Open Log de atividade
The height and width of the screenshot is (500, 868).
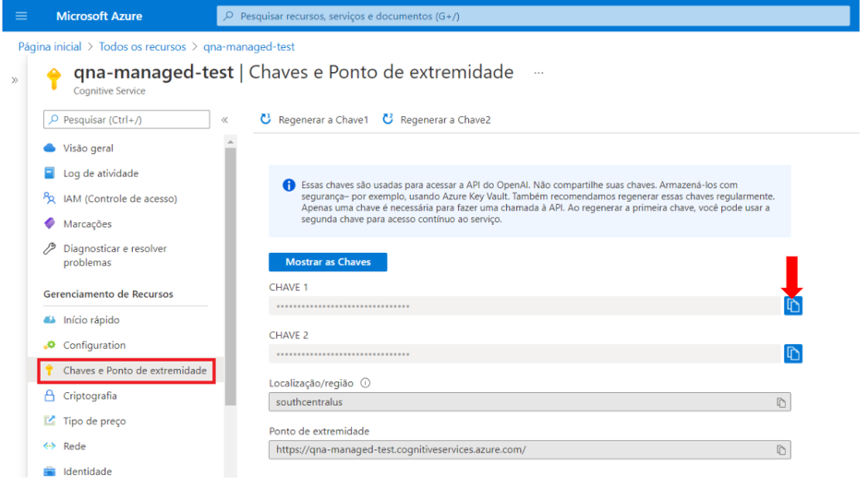tap(101, 173)
